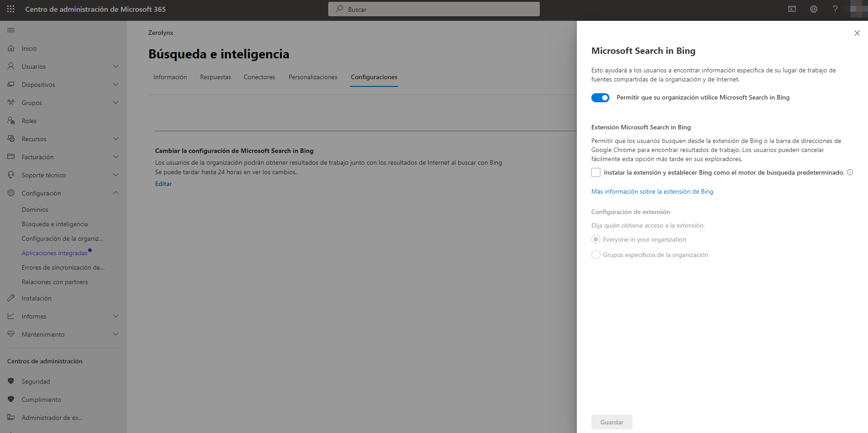
Task: Open settings via the top-right gear icon
Action: click(813, 9)
